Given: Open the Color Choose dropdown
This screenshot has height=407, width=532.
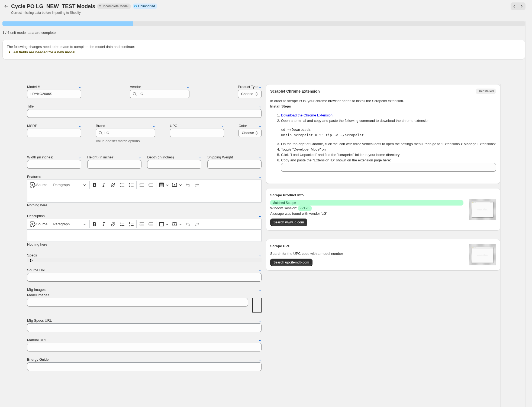Looking at the screenshot, I should pyautogui.click(x=250, y=133).
